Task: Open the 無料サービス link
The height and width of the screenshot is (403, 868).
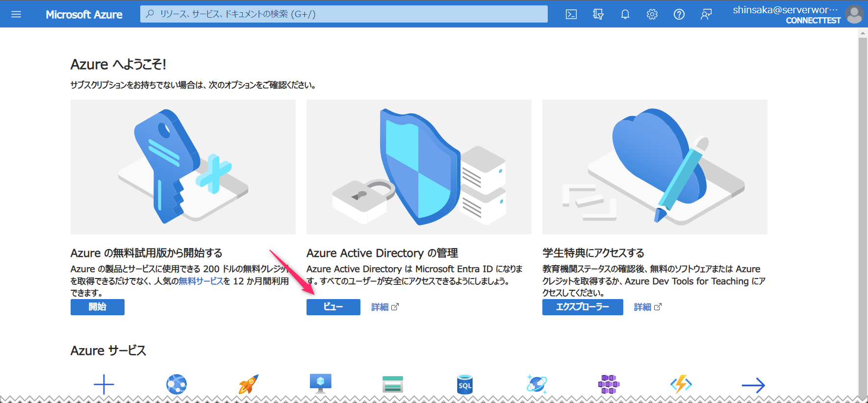Action: tap(201, 281)
